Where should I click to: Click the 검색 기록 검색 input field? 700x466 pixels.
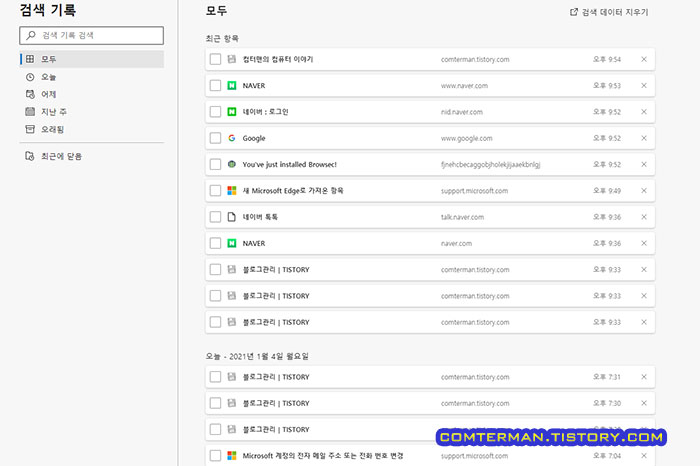point(92,35)
